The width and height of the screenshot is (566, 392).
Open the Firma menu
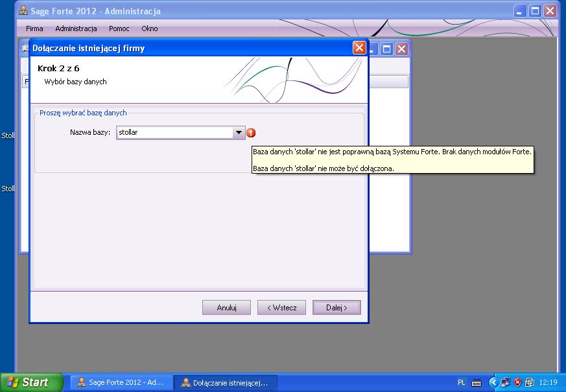(34, 29)
